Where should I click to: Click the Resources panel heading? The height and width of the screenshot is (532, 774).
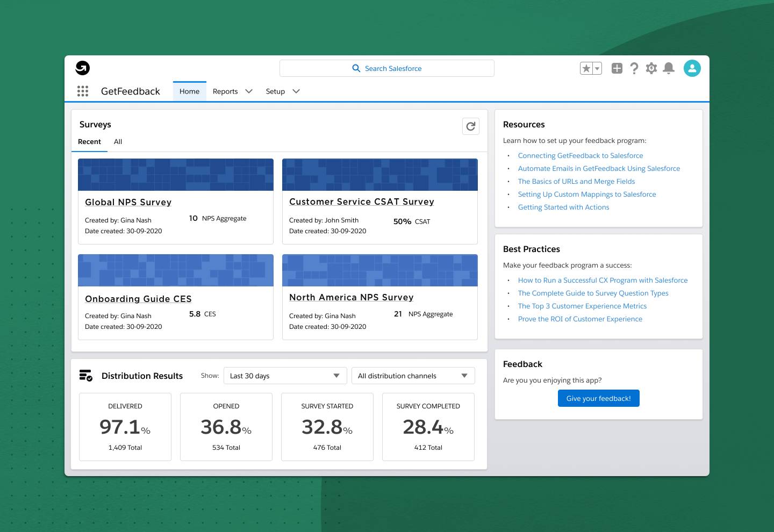click(524, 125)
